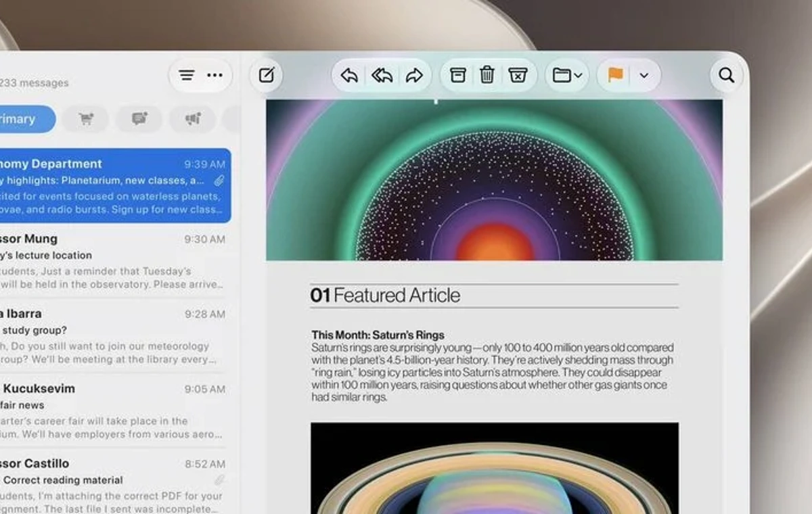This screenshot has height=514, width=812.
Task: Open the 9:39 AM Planetarium highlights email
Action: point(115,186)
